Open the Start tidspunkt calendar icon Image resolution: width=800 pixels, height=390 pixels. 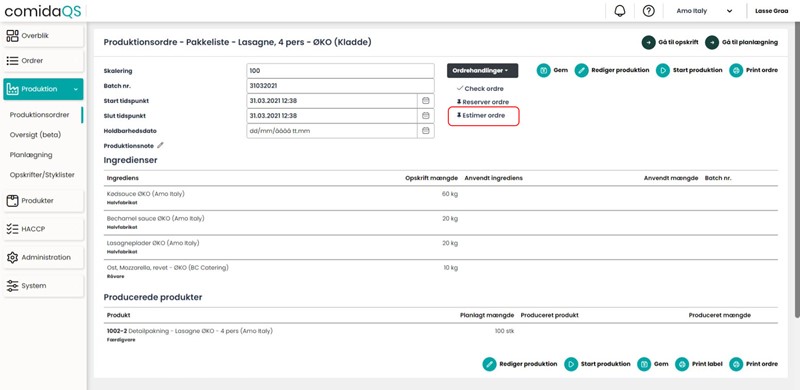point(426,101)
